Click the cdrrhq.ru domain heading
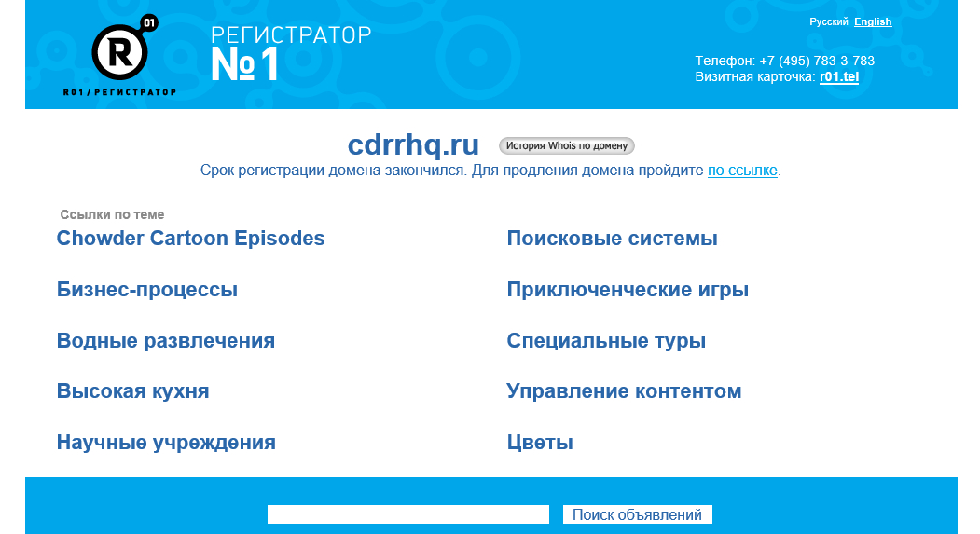This screenshot has height=534, width=980. 413,145
